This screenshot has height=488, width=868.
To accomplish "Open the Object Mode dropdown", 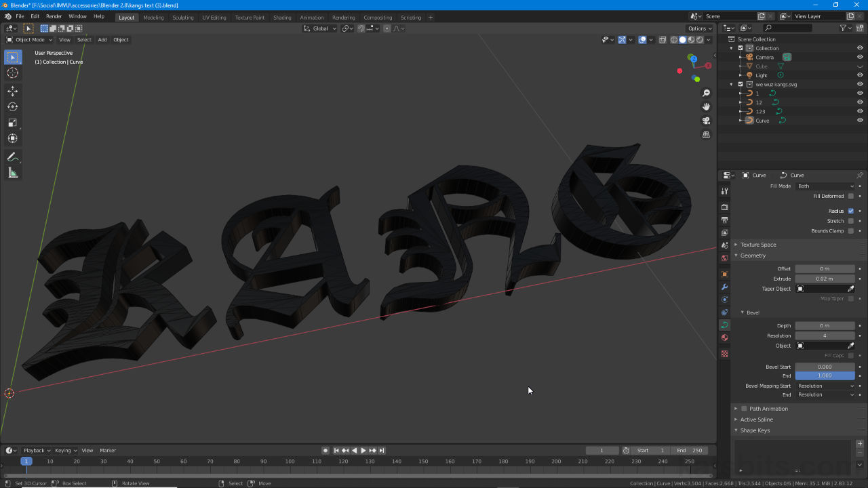I will [x=29, y=40].
